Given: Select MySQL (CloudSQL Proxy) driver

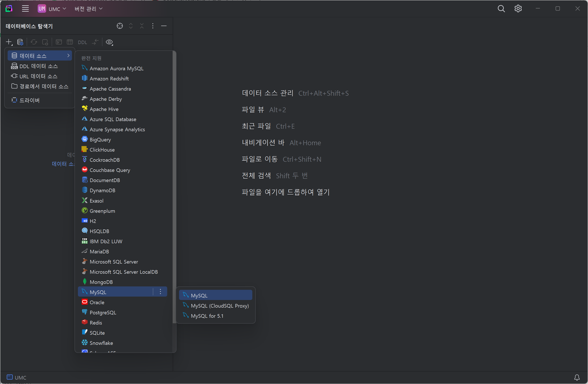Looking at the screenshot, I should point(215,305).
